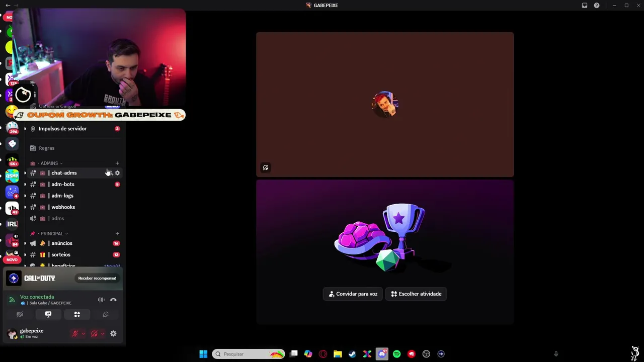644x362 pixels.
Task: Add a channel to ADMINS category
Action: tap(117, 163)
